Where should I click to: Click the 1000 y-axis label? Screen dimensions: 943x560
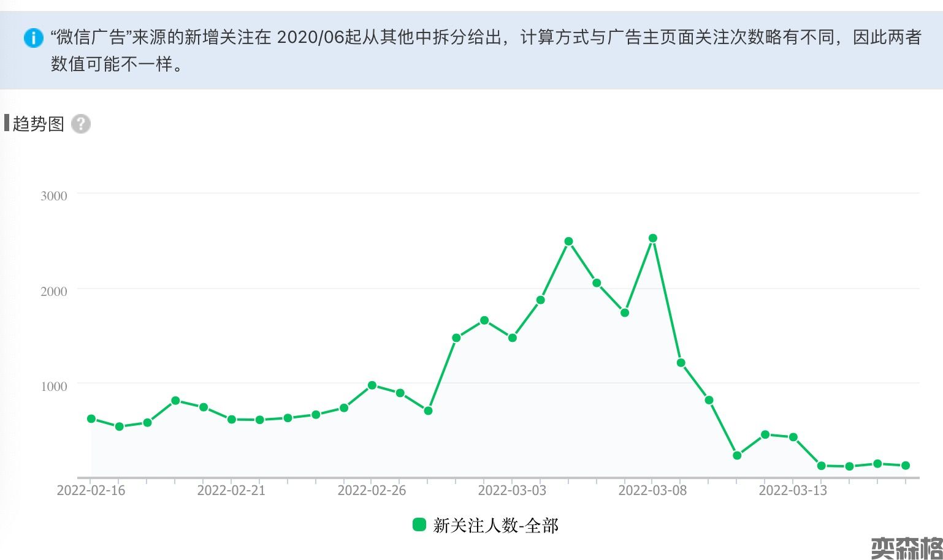click(54, 387)
